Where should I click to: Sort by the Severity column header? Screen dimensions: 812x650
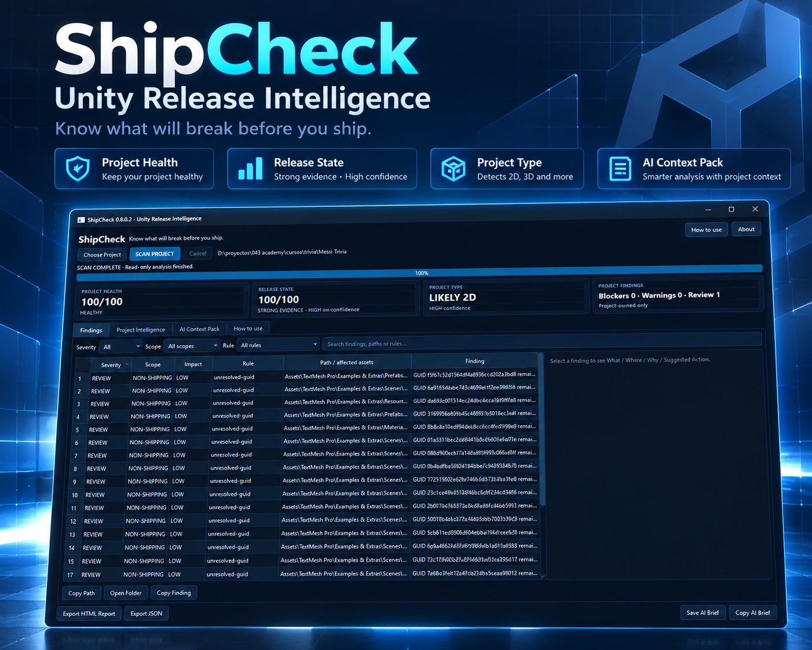pyautogui.click(x=111, y=365)
